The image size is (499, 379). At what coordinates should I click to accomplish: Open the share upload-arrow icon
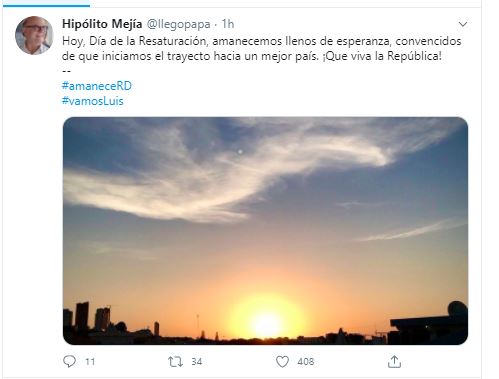click(394, 361)
